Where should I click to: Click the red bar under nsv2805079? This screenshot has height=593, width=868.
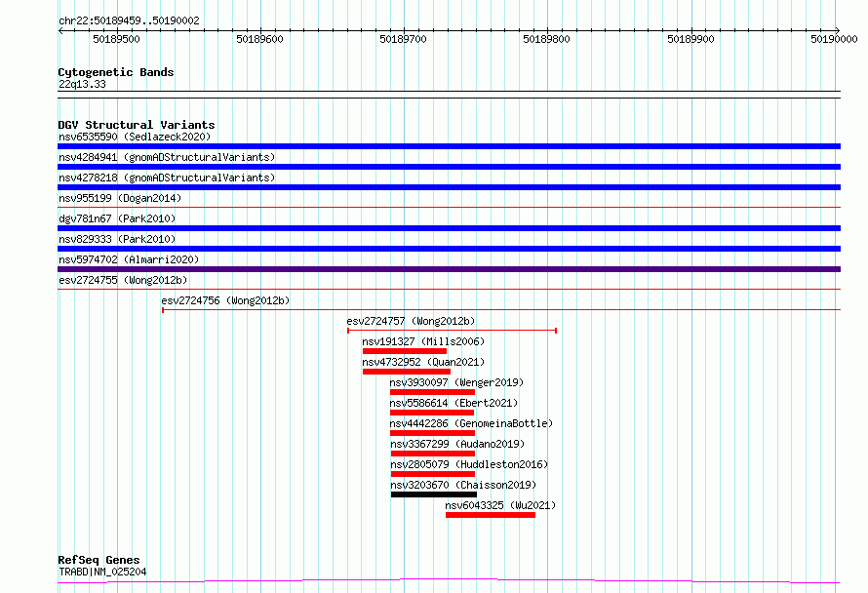[433, 474]
